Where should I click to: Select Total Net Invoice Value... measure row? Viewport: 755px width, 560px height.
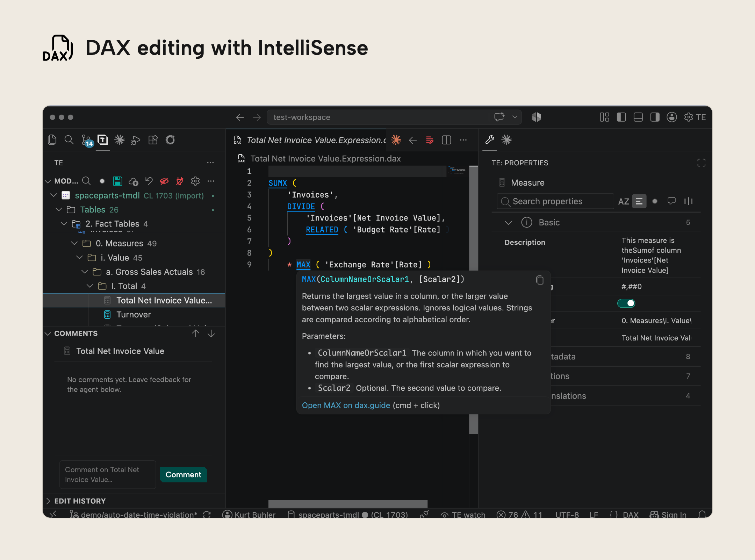click(134, 300)
